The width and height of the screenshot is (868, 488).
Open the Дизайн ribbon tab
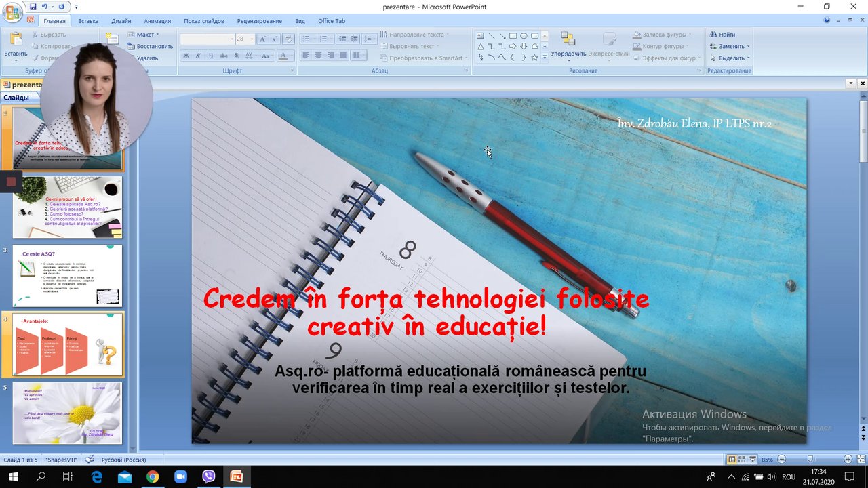click(x=121, y=21)
